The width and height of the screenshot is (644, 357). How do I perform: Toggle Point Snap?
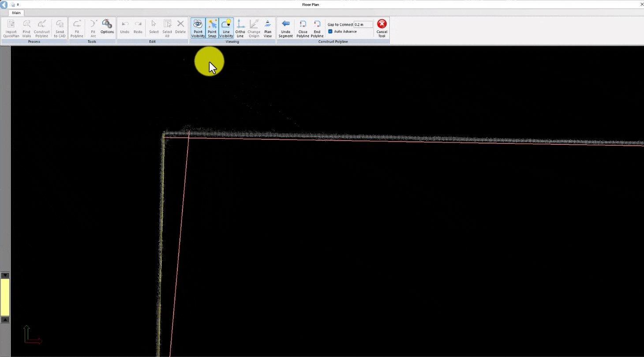(212, 28)
